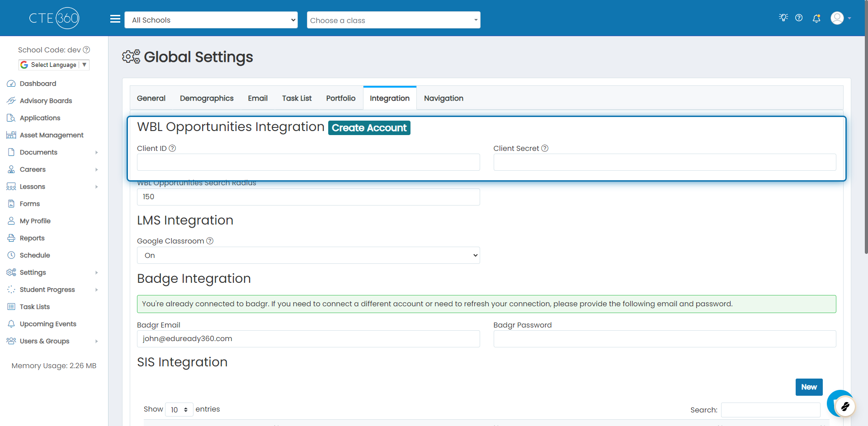Viewport: 868px width, 426px height.
Task: Switch to the General tab
Action: pyautogui.click(x=151, y=98)
